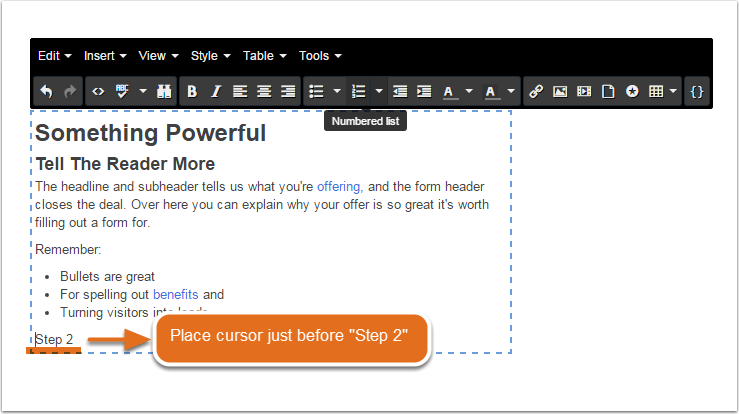Expand spellcheck language dropdown arrow
The width and height of the screenshot is (739, 414).
(x=143, y=91)
